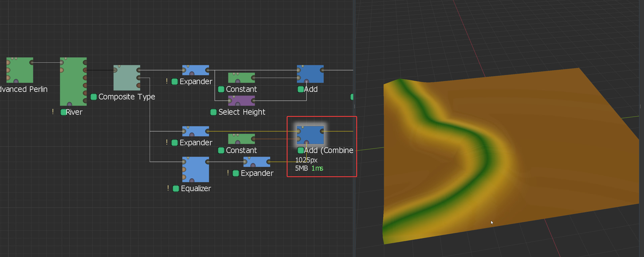
Task: Toggle the green box beside Select Height
Action: point(213,112)
